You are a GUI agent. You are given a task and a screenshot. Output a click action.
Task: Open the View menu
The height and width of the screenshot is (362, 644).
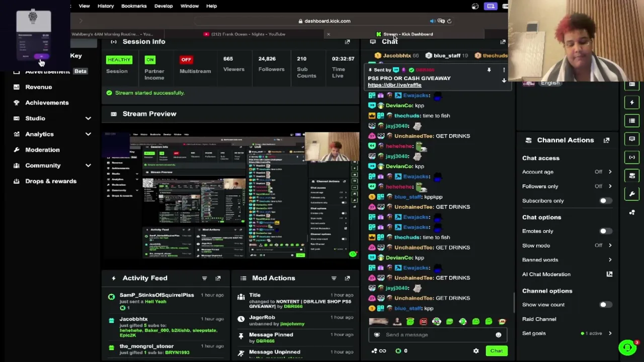pyautogui.click(x=84, y=6)
